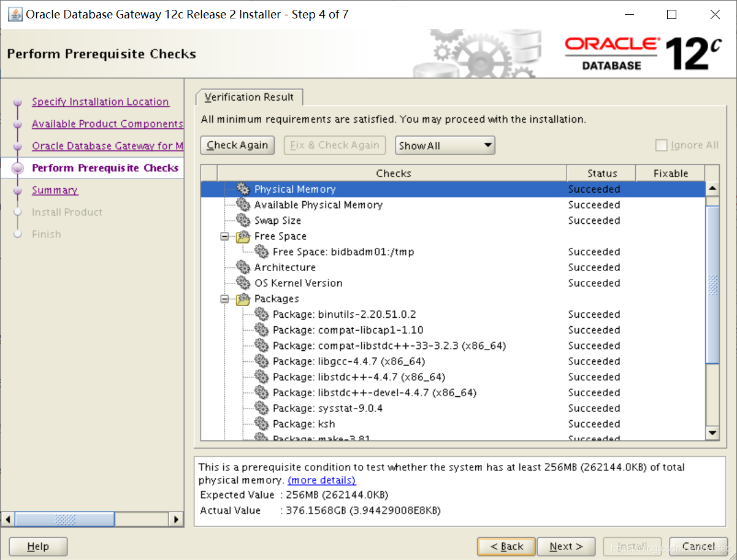This screenshot has height=560, width=737.
Task: Select the Swap Size check row
Action: 453,221
